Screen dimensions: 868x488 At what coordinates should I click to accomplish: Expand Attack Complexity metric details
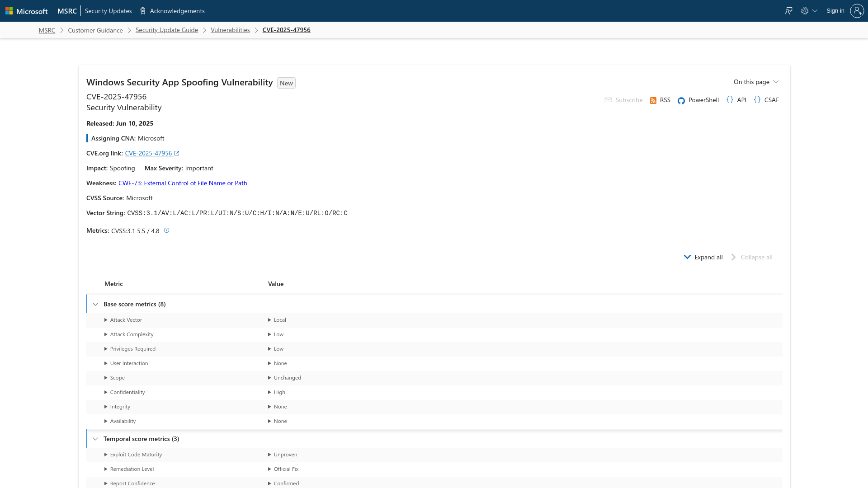click(x=129, y=334)
